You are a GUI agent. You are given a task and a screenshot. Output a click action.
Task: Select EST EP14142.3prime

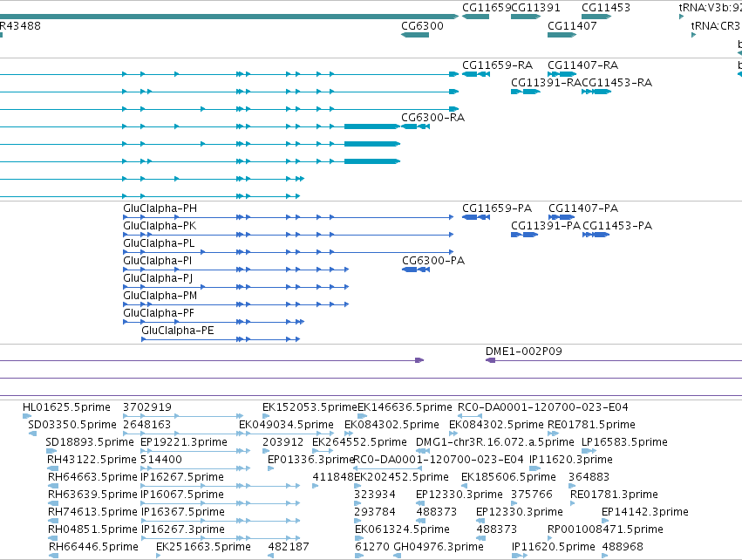[645, 512]
